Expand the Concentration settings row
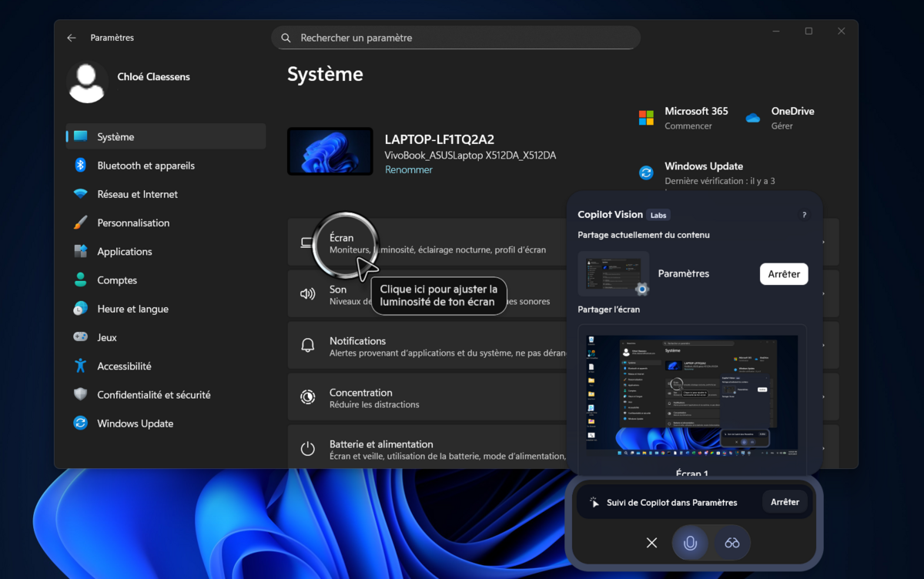 (x=431, y=398)
